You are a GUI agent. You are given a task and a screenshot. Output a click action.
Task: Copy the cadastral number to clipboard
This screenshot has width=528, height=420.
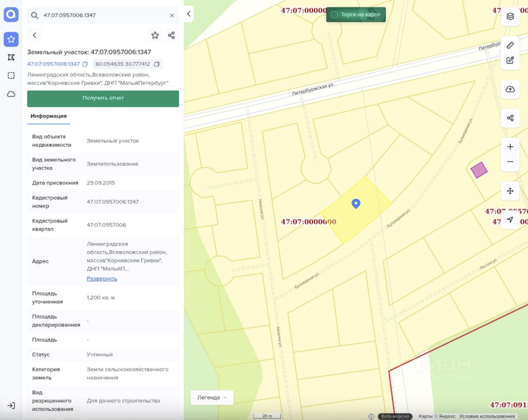[x=85, y=64]
